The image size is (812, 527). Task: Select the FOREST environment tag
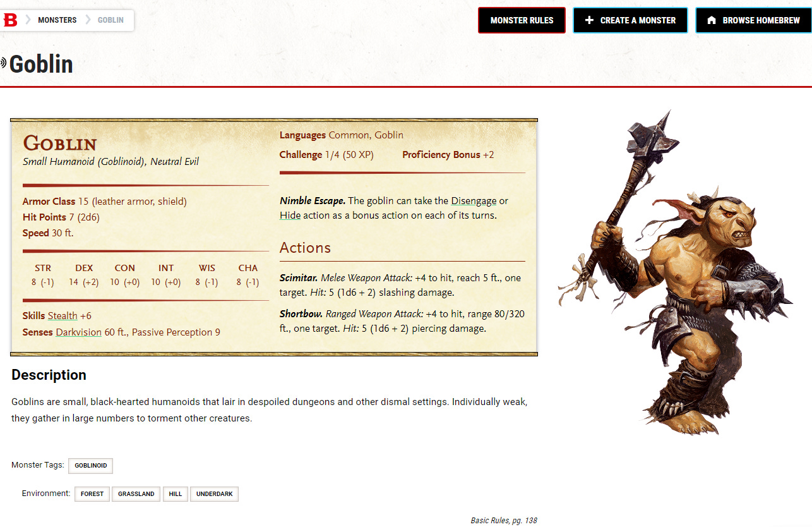[x=92, y=494]
